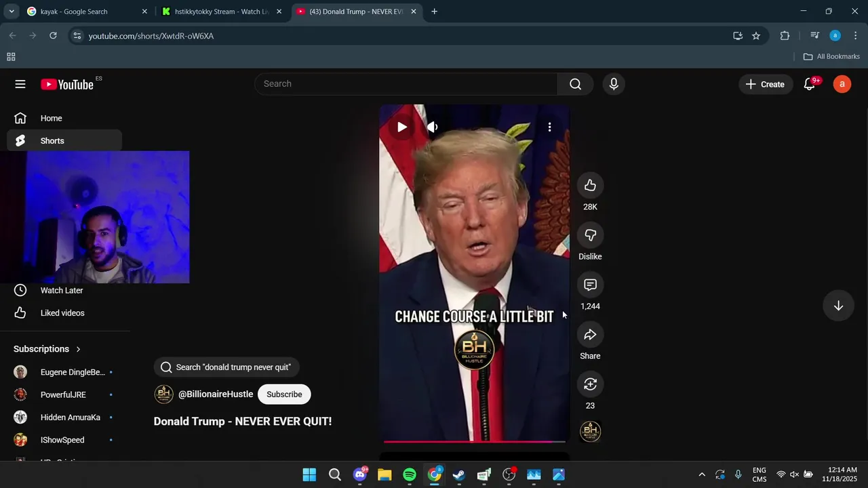Viewport: 868px width, 488px height.
Task: Open the Chrome three-dot menu
Action: pos(855,36)
